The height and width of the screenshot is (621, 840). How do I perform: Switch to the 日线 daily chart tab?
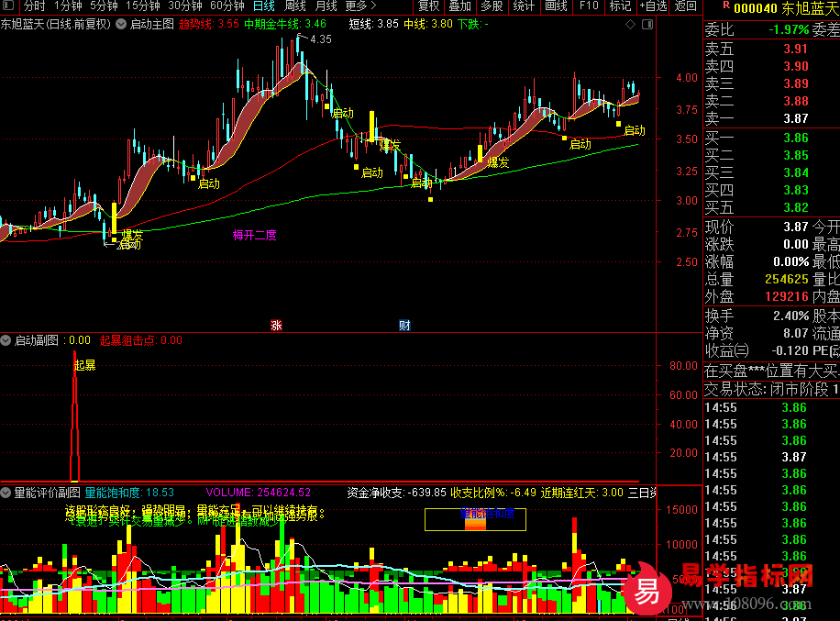[x=263, y=6]
